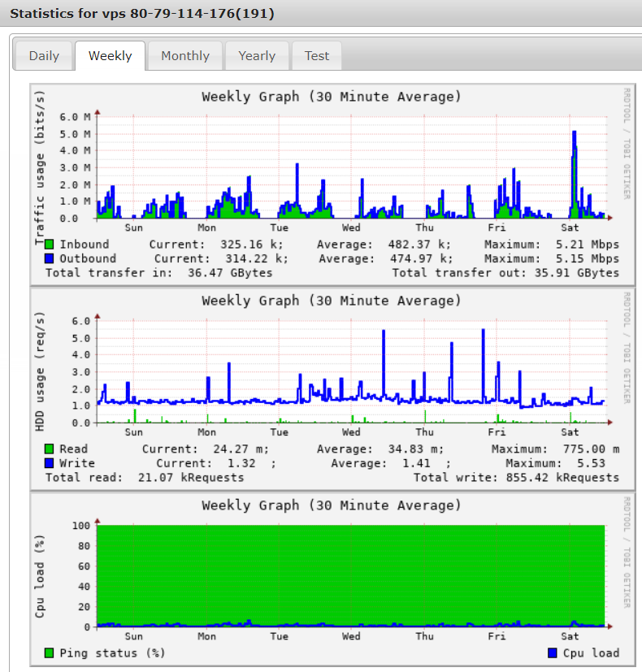Viewport: 642px width, 672px height.
Task: Click the HDD usage graph title
Action: [x=331, y=301]
